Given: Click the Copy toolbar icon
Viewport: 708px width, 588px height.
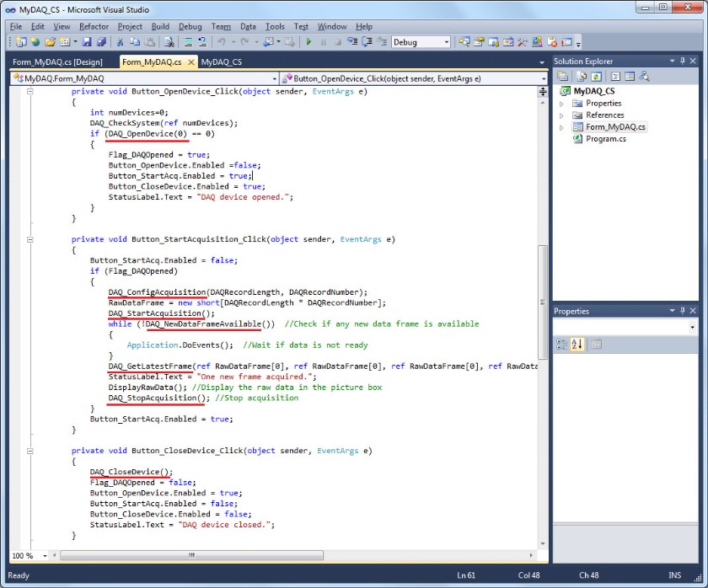Looking at the screenshot, I should (135, 42).
